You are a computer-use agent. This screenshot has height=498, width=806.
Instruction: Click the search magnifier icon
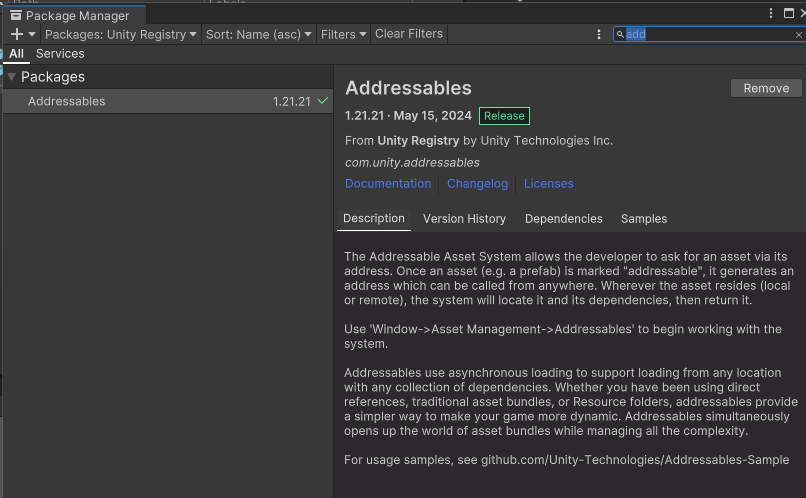coord(620,34)
